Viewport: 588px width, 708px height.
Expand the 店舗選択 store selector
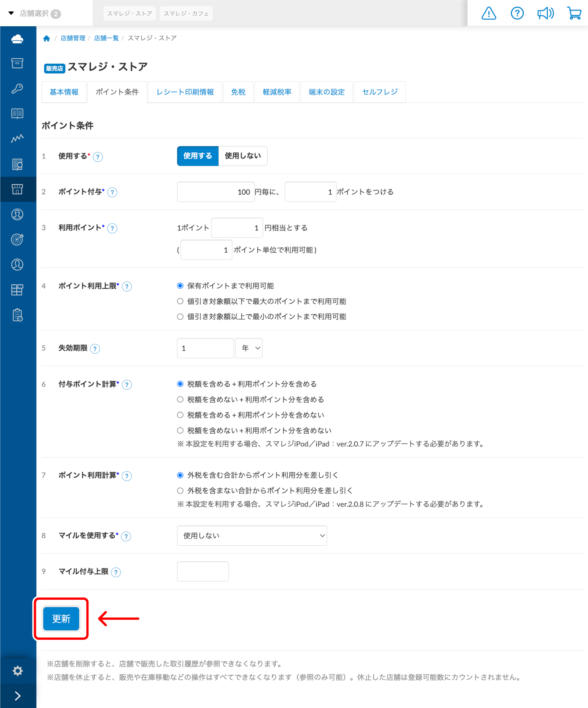[34, 13]
